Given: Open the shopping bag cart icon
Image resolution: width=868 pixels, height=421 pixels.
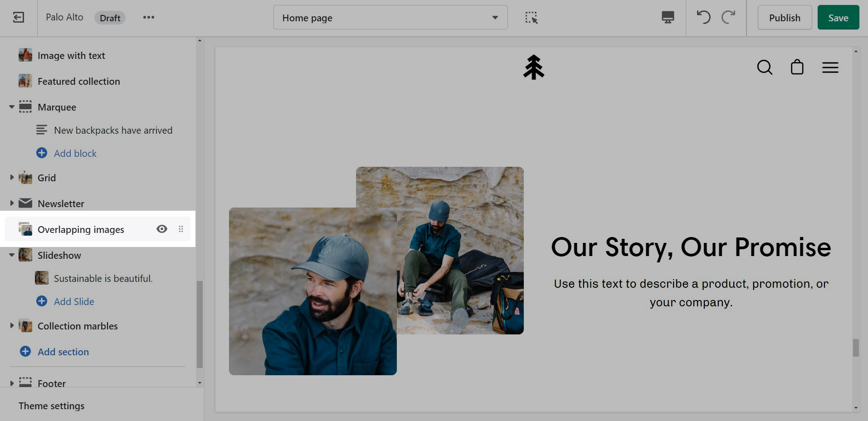Looking at the screenshot, I should pos(797,68).
